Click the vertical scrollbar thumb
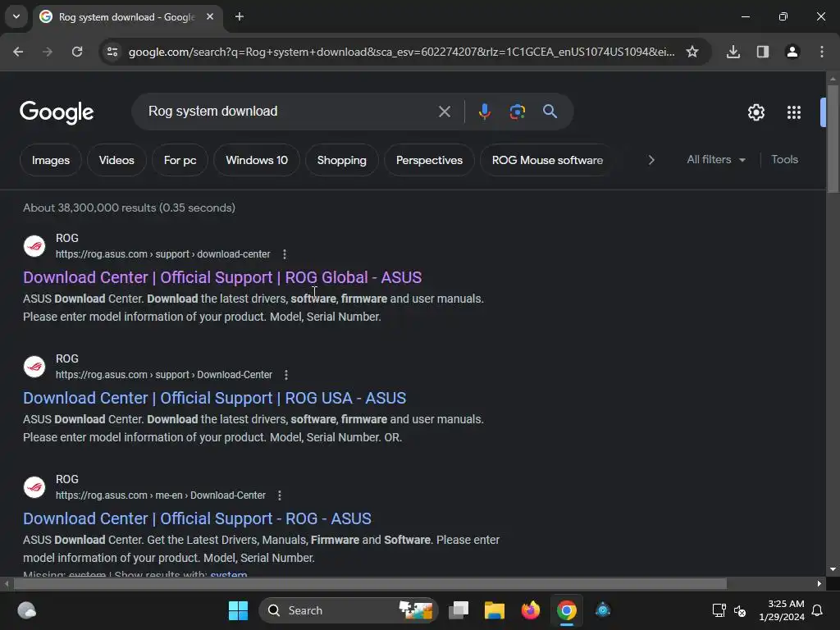This screenshot has height=630, width=840. 833,139
